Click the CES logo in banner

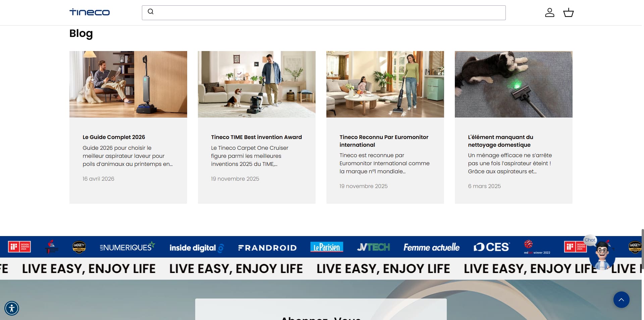(491, 247)
